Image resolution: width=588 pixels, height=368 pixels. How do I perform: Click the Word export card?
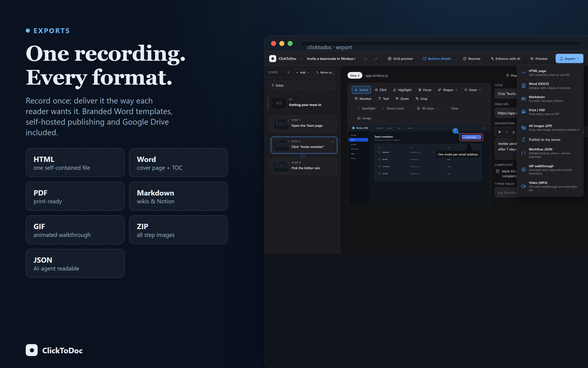point(178,163)
